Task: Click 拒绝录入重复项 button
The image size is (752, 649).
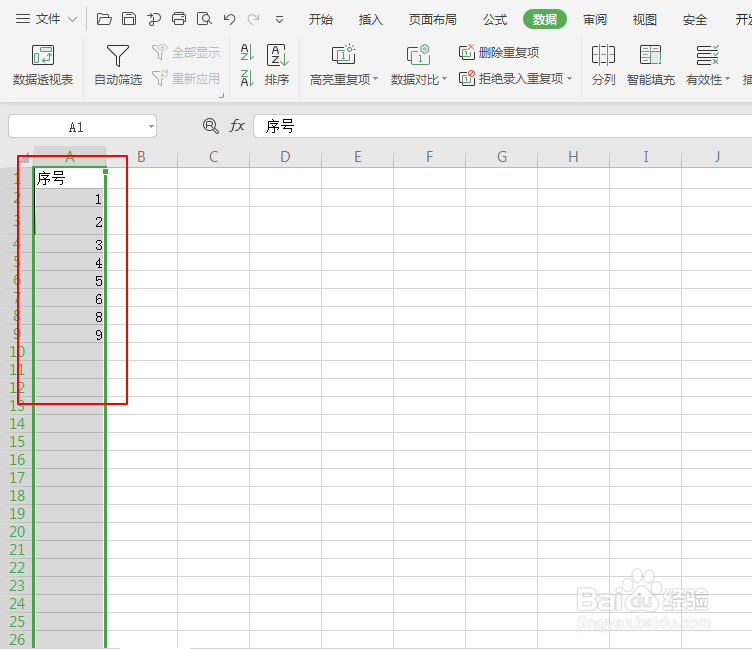Action: point(511,78)
